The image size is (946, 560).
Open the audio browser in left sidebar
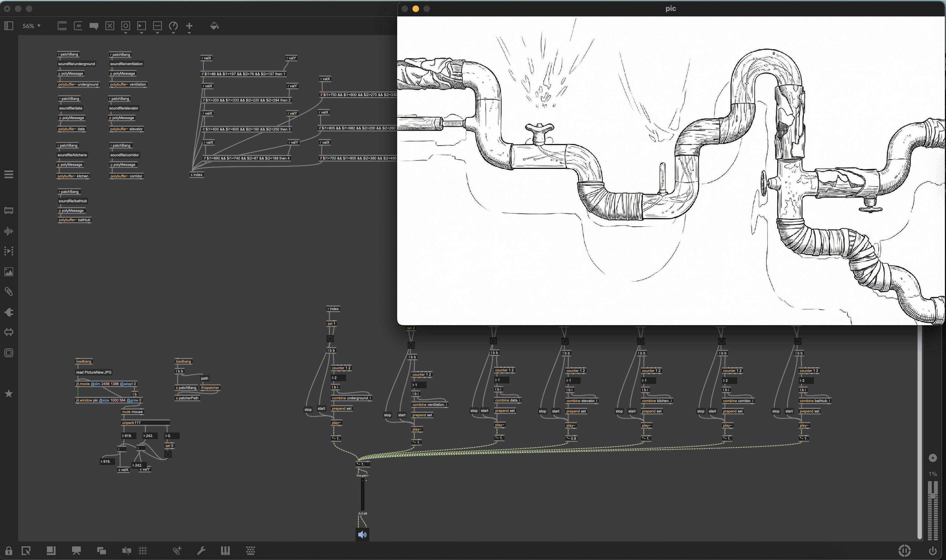[9, 231]
